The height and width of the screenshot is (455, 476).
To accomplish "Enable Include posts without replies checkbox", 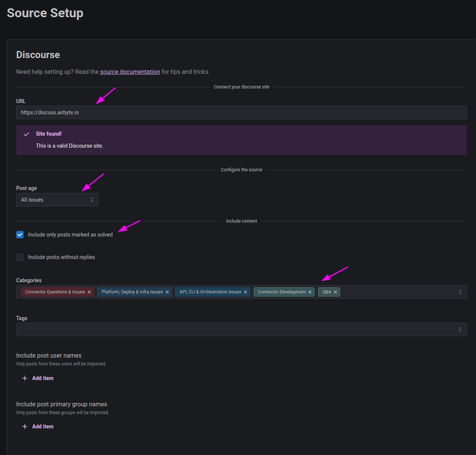I will pos(20,257).
